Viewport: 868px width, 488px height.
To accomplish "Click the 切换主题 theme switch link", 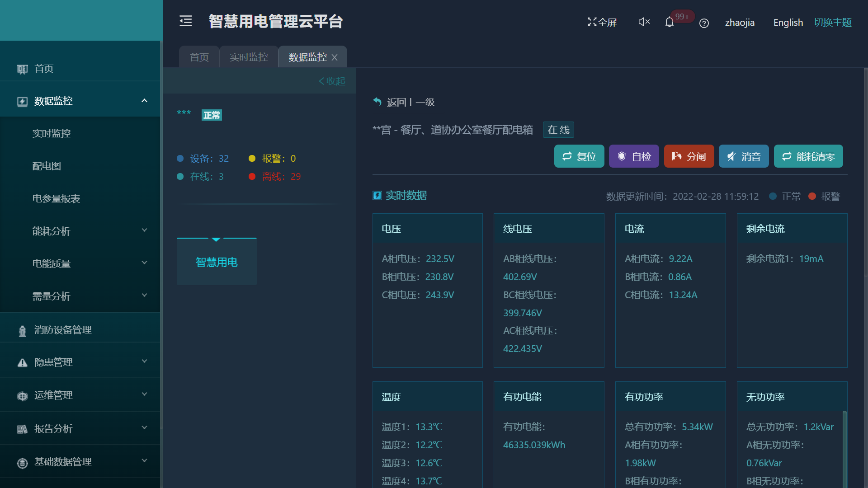I will click(832, 23).
